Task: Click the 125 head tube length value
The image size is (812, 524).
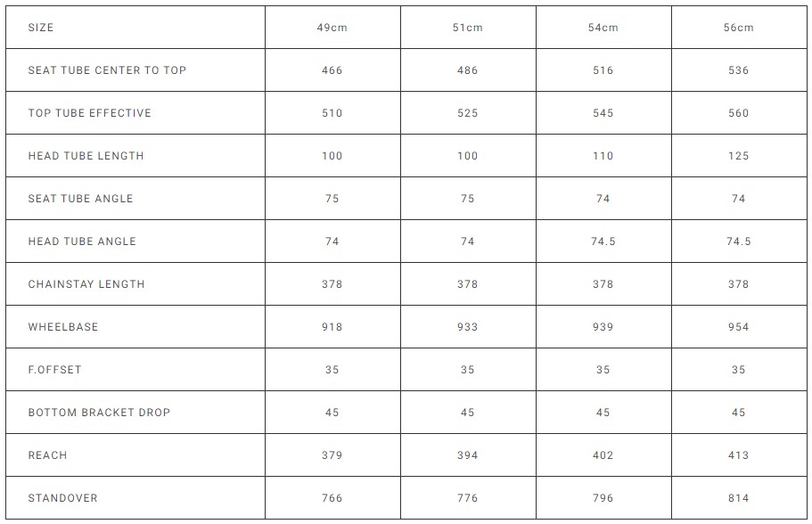Action: [739, 156]
